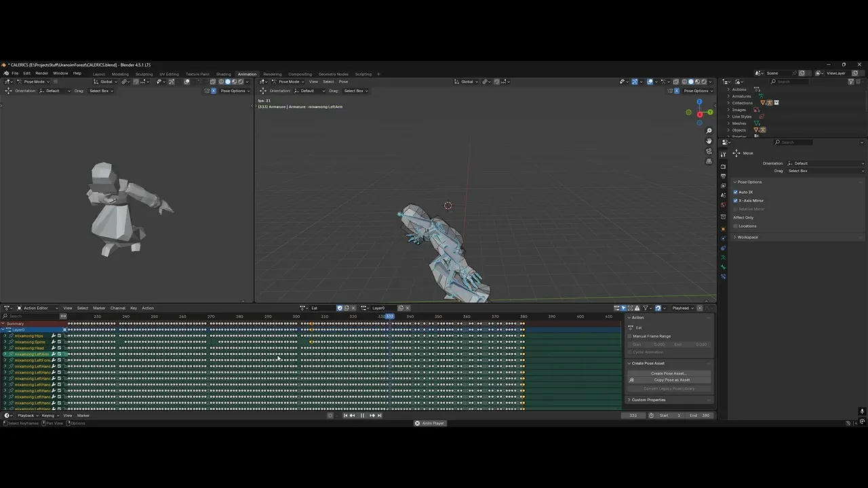Click the End frame field showing 380
The height and width of the screenshot is (488, 868).
700,415
